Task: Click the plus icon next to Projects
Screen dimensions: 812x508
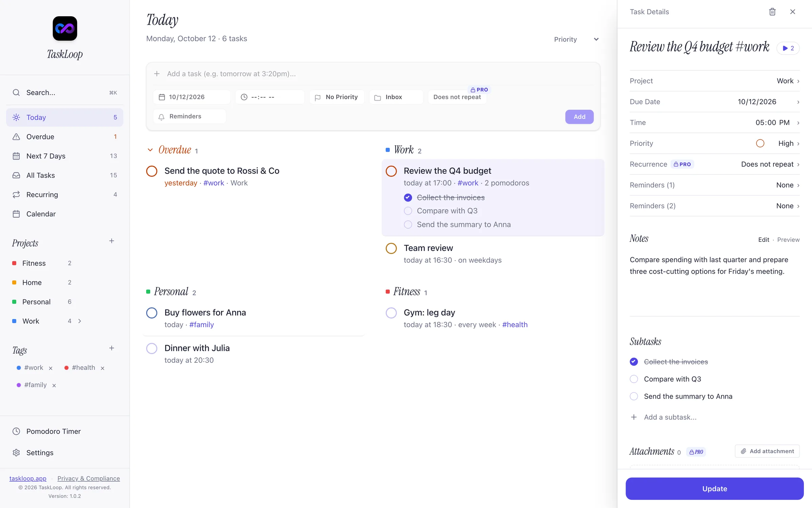Action: pyautogui.click(x=112, y=241)
